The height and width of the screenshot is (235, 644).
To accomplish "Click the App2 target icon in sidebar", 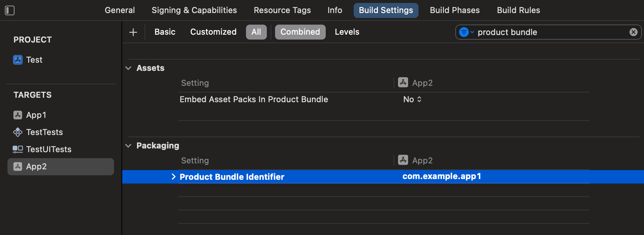I will pos(18,166).
